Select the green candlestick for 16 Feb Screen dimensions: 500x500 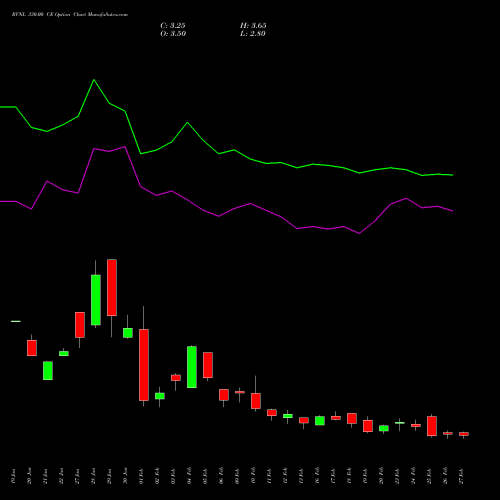[320, 421]
